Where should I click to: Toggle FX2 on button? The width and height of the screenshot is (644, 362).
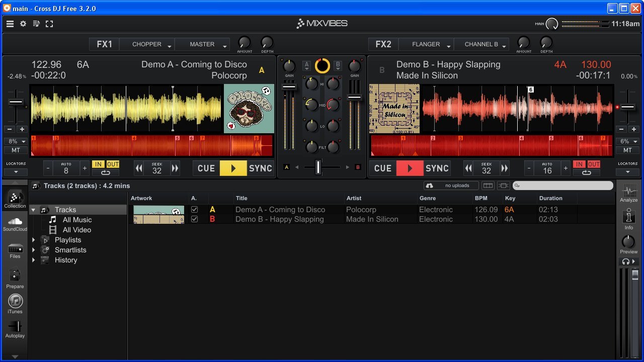tap(383, 44)
